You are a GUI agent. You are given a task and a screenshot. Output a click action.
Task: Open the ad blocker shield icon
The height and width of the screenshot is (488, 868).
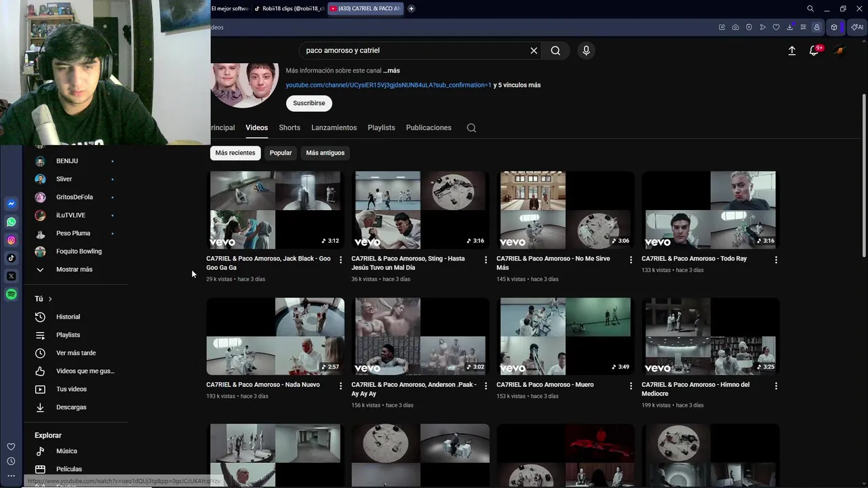pyautogui.click(x=749, y=27)
